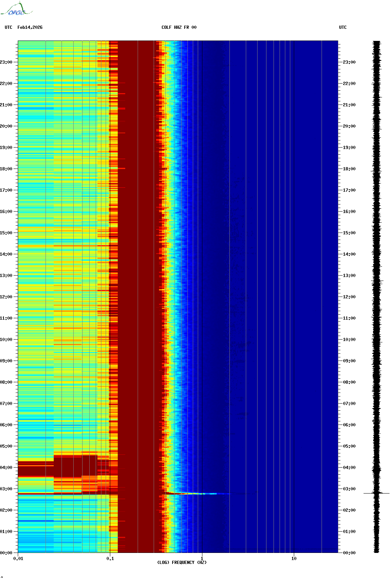
Task: Click the 00:00 label on the right axis
Action: pos(349,553)
